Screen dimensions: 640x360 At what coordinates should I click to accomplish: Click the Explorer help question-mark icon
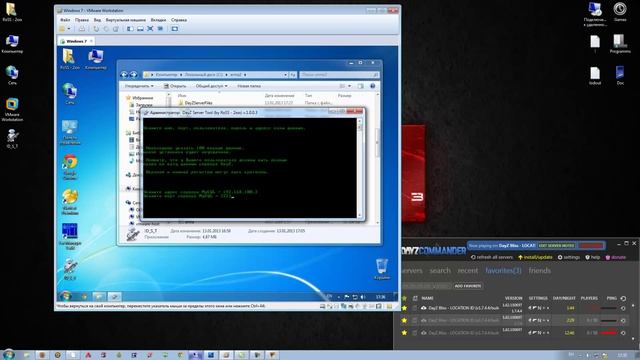pyautogui.click(x=372, y=86)
